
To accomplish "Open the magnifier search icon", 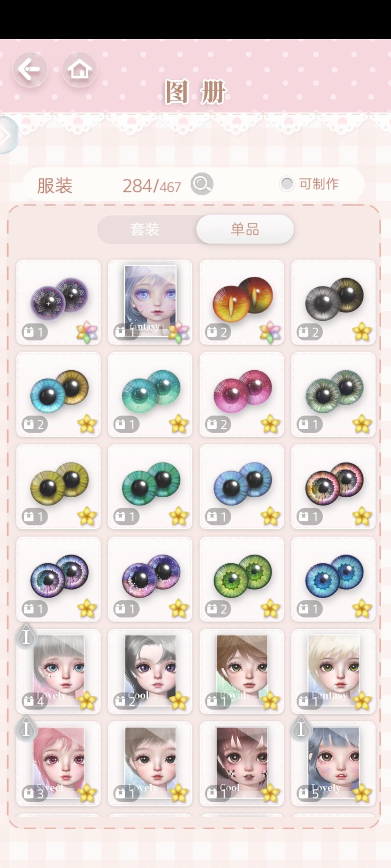I will 202,184.
